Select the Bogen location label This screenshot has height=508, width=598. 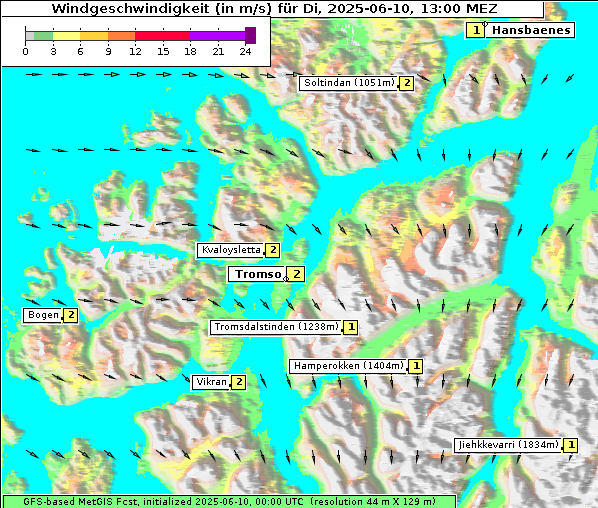[x=43, y=315]
